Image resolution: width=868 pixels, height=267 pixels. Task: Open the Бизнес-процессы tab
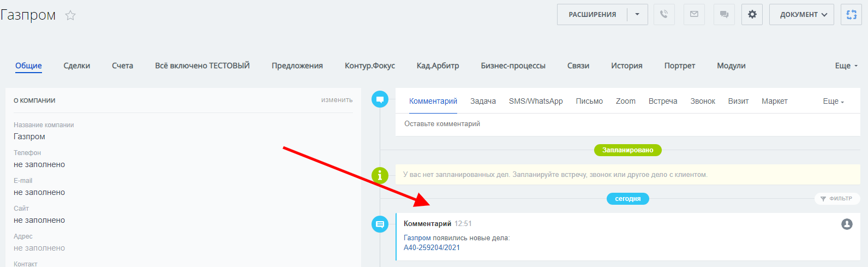(513, 66)
